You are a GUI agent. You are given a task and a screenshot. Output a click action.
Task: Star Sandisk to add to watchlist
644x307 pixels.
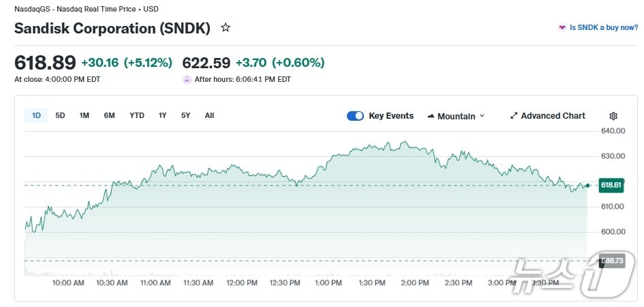tap(226, 28)
